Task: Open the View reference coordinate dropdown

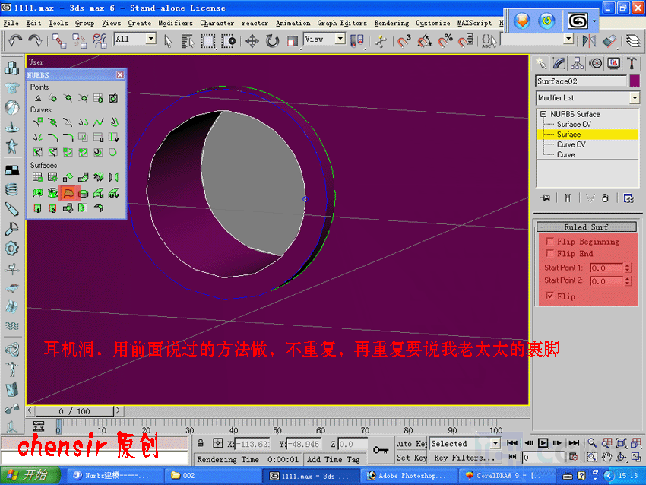Action: point(340,39)
